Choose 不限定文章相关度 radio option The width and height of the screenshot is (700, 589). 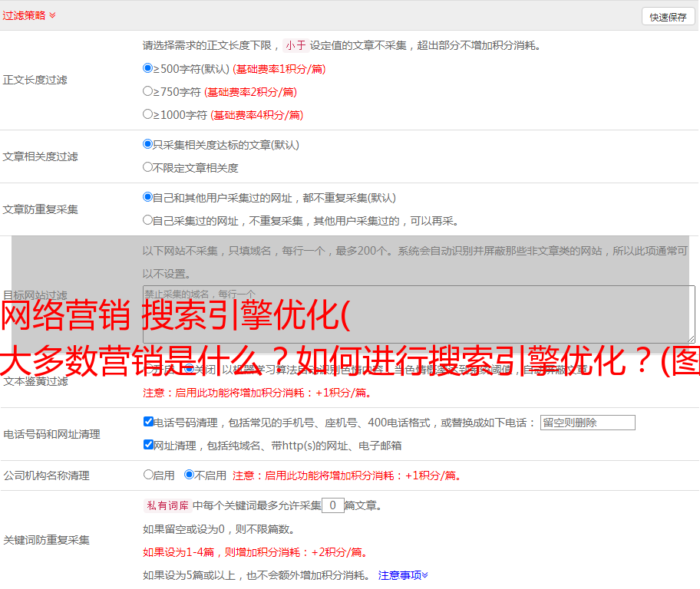[148, 167]
